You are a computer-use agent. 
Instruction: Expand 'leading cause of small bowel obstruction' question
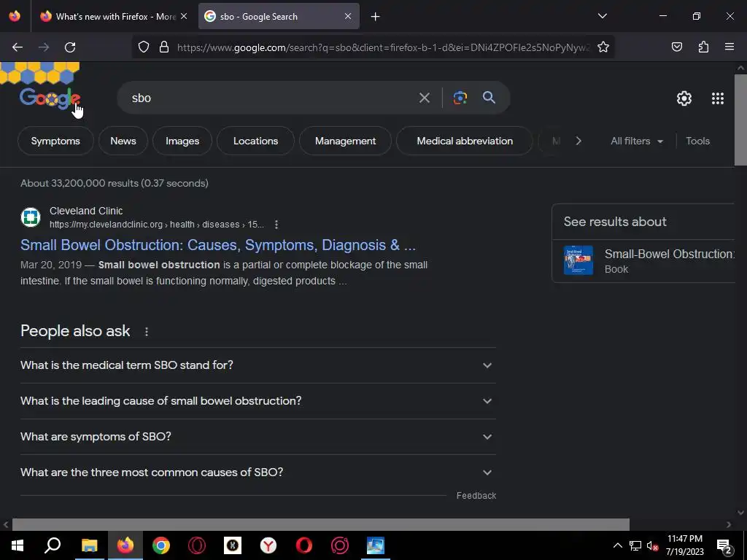coord(258,401)
